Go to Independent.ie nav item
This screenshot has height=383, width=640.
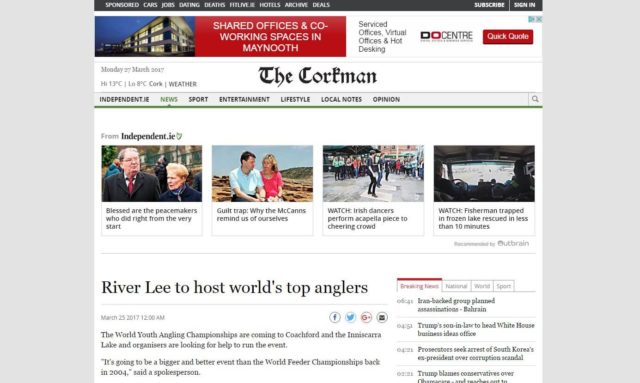point(124,100)
